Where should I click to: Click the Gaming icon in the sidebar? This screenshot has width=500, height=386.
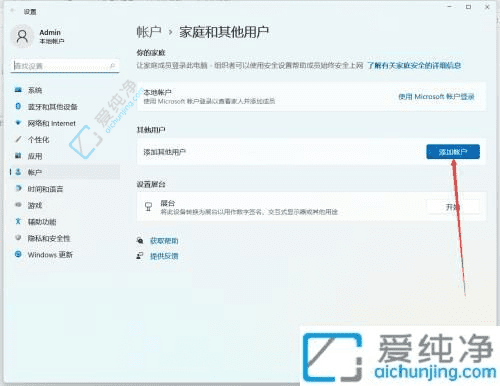(18, 205)
